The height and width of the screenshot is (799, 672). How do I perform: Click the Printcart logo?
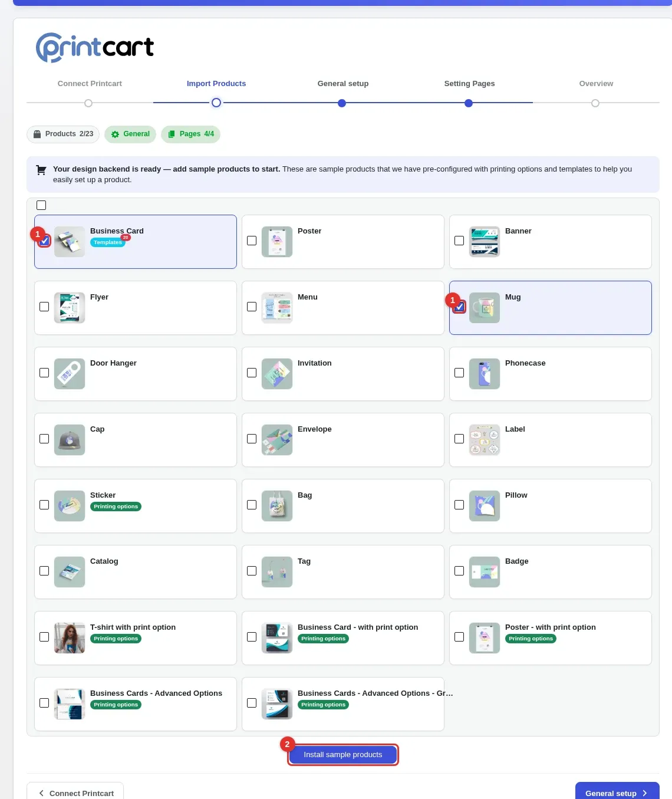(95, 47)
